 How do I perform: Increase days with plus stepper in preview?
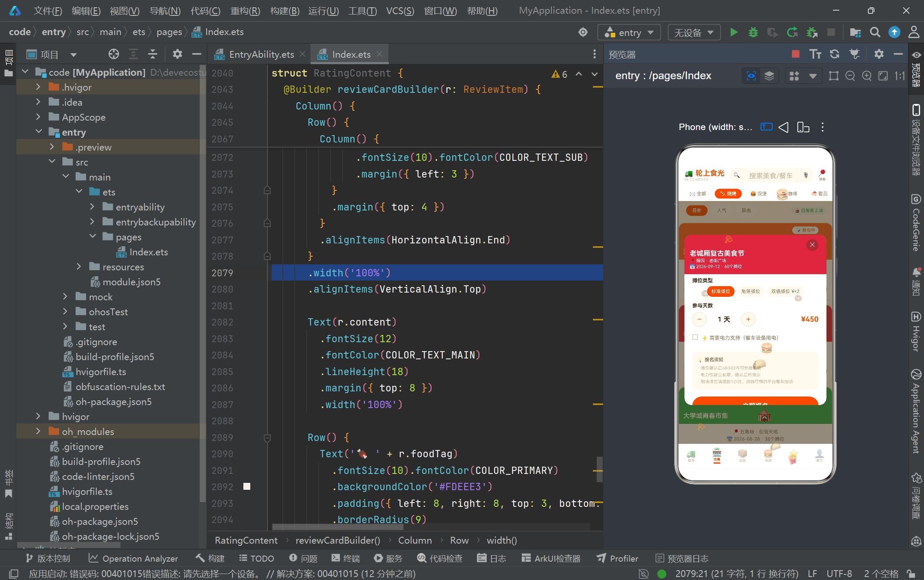[748, 320]
